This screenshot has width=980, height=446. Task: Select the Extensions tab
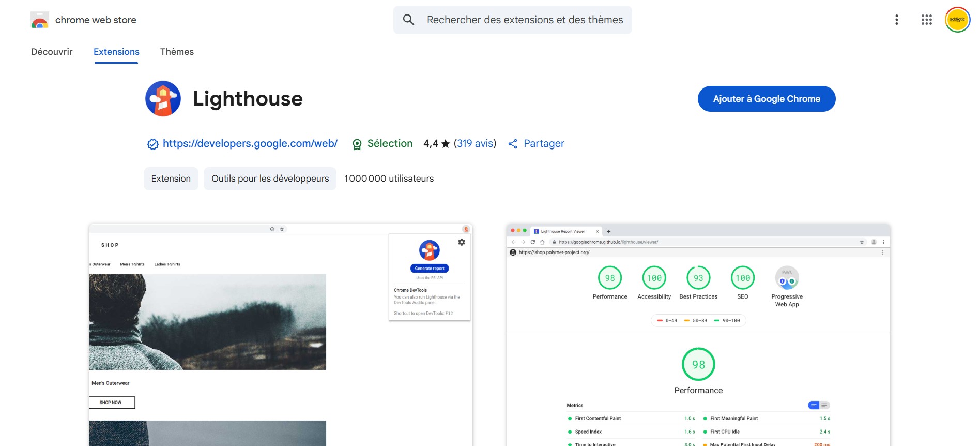click(116, 52)
